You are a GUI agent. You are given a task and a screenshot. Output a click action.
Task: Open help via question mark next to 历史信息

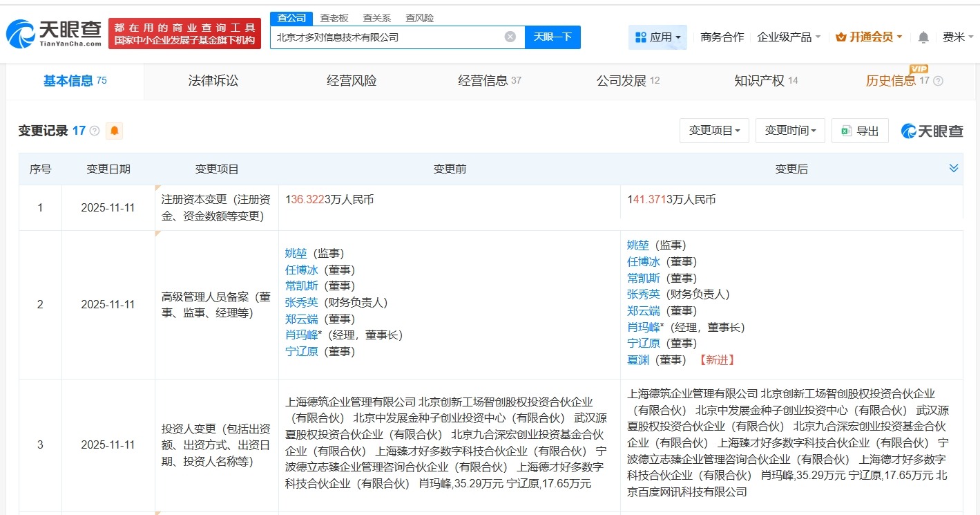click(937, 81)
